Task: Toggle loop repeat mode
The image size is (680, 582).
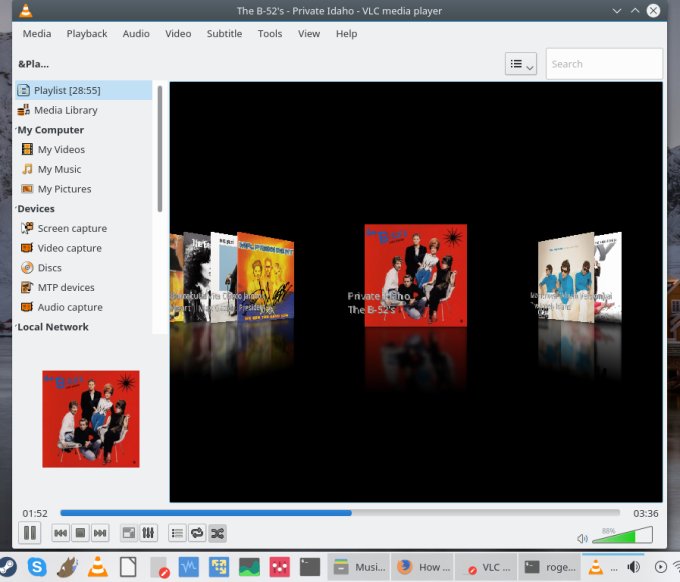Action: coord(197,533)
